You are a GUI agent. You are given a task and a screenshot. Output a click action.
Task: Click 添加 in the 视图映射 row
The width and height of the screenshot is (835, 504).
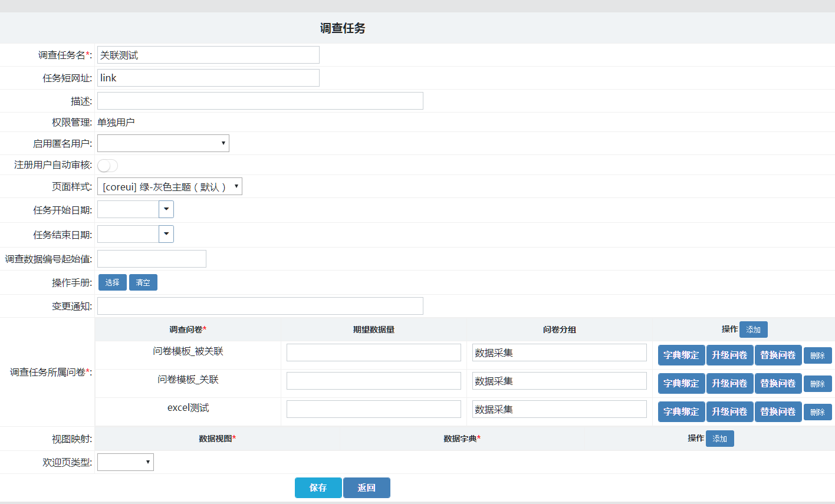[x=719, y=439]
